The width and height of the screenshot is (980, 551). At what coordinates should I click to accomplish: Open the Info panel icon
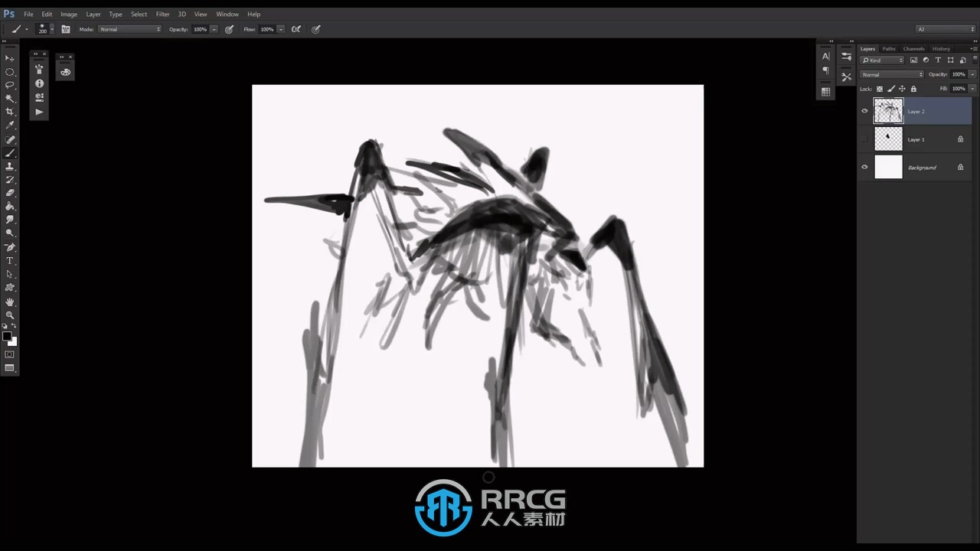(x=39, y=83)
